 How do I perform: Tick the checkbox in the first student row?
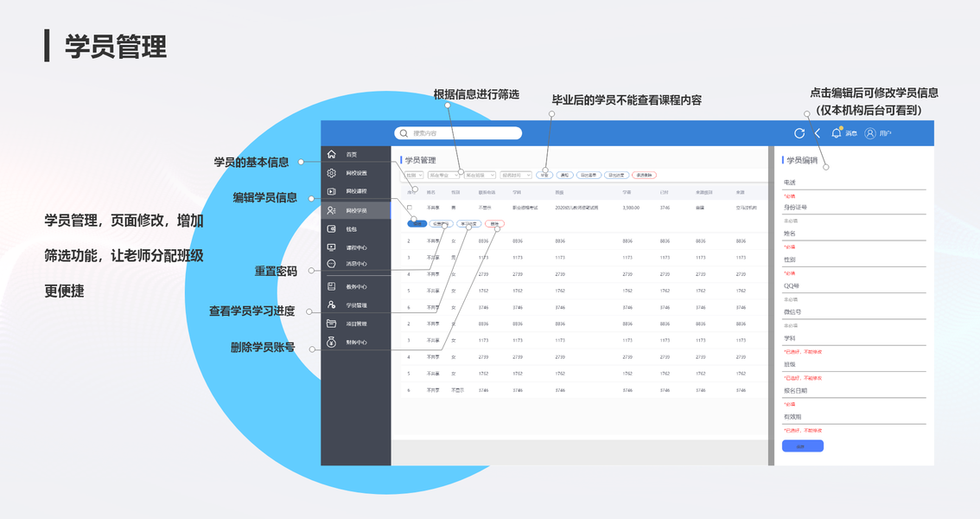click(x=410, y=207)
